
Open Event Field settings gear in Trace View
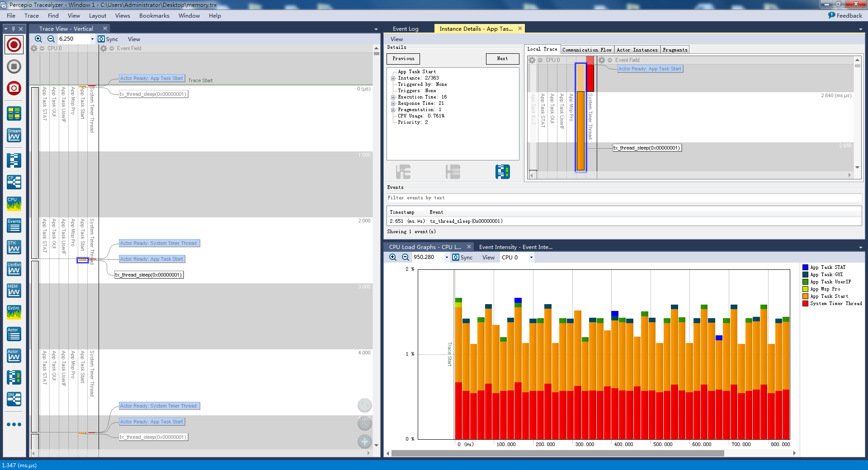(x=104, y=48)
